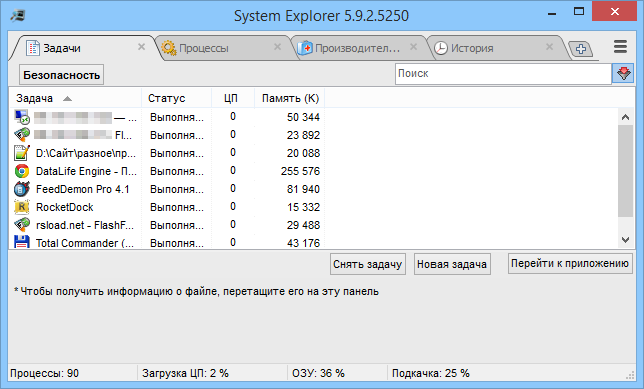
Task: Minimize the System Explorer window
Action: (552, 13)
